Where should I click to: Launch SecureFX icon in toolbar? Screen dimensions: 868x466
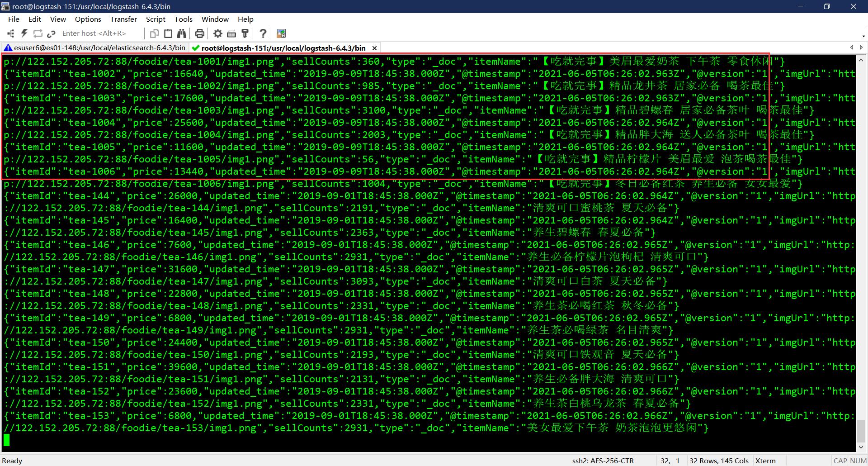[281, 33]
